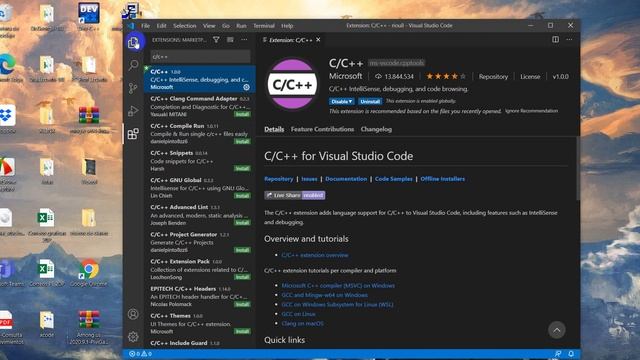This screenshot has height=360, width=640.
Task: Open the Explorer view in activity bar
Action: point(133,42)
